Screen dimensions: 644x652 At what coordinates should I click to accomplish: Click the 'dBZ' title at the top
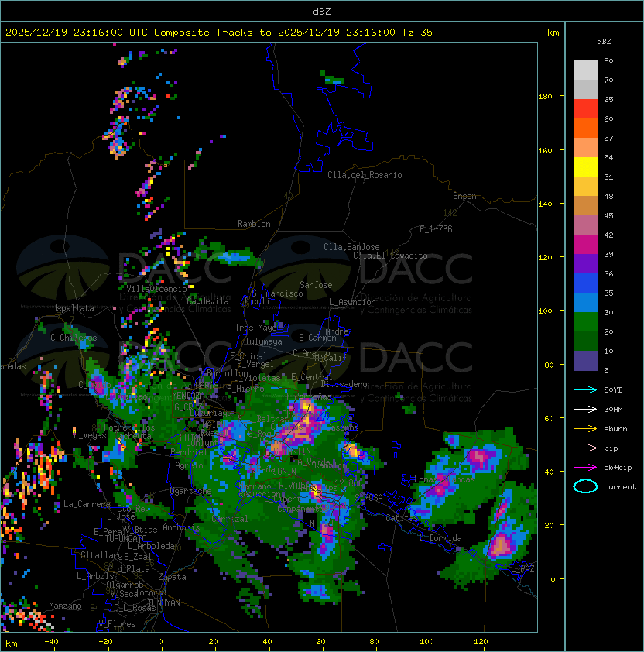click(322, 11)
